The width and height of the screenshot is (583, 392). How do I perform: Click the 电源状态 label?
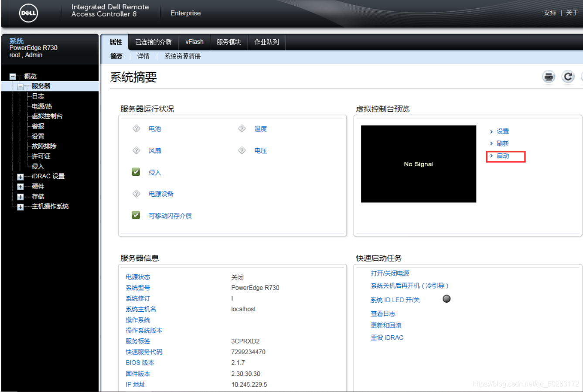tap(138, 277)
